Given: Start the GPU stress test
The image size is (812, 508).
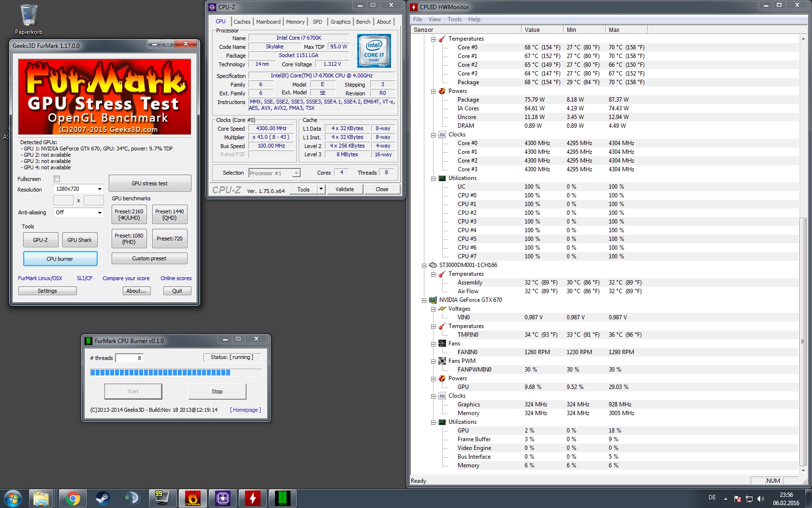Looking at the screenshot, I should pos(150,183).
